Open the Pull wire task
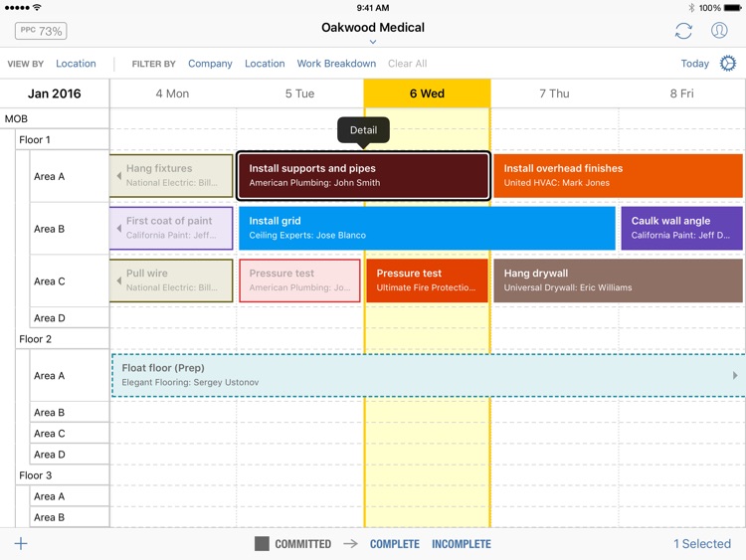Viewport: 746px width, 560px height. 171,280
